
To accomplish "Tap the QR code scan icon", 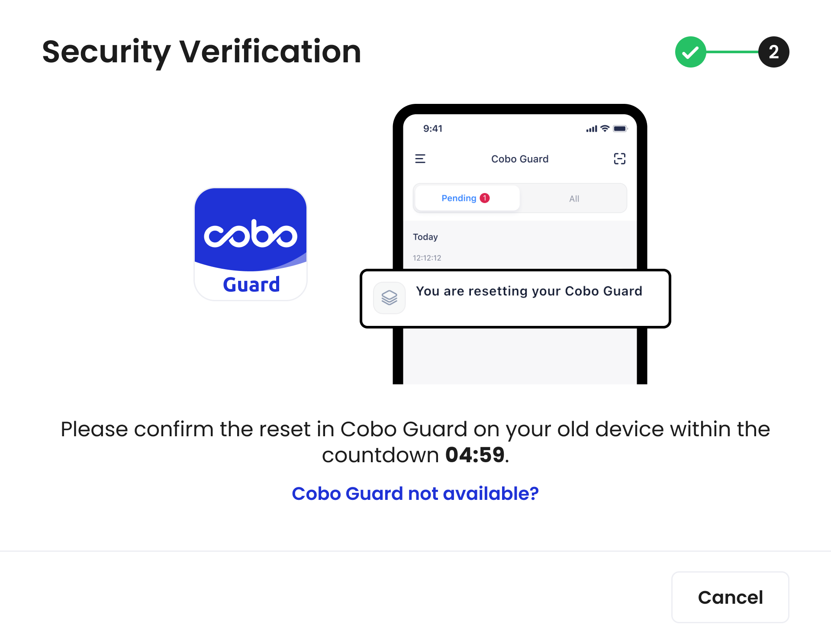I will [x=619, y=159].
